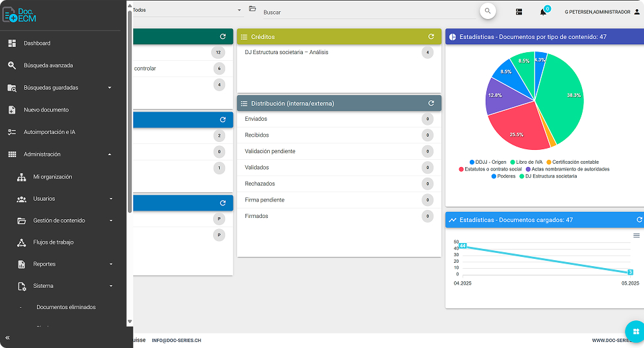Refresh the Documentos cargados statistics chart

(x=639, y=220)
